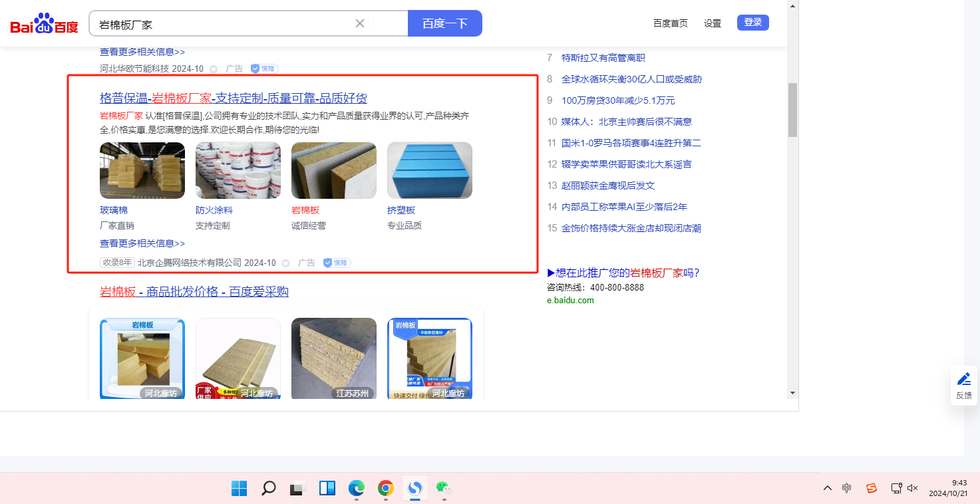The image size is (980, 504).
Task: Click the 专业品质 text under 挤塑板
Action: (x=405, y=226)
